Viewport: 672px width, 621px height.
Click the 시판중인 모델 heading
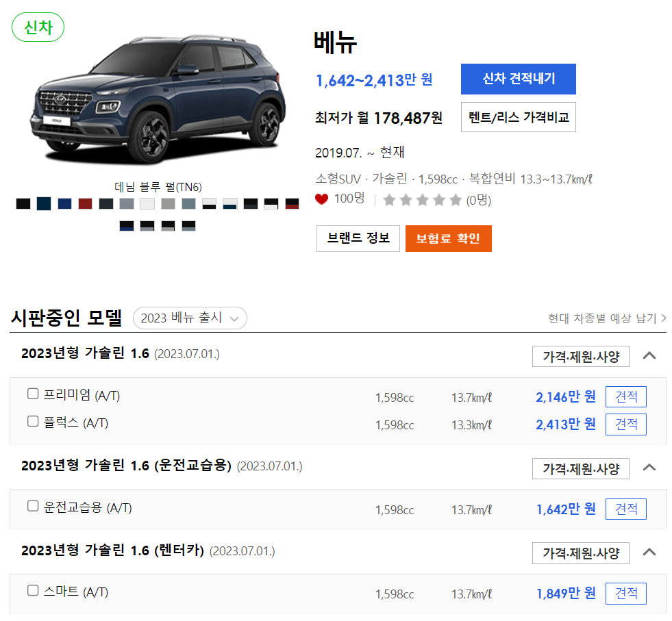66,318
